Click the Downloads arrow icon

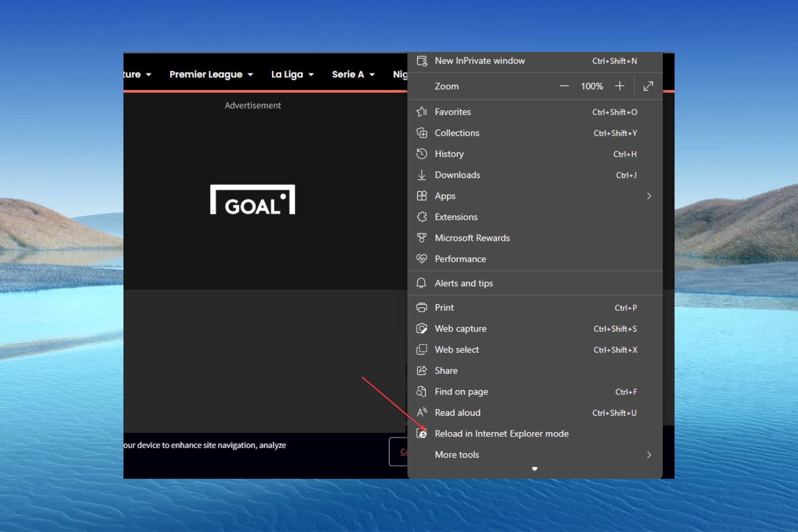[422, 175]
